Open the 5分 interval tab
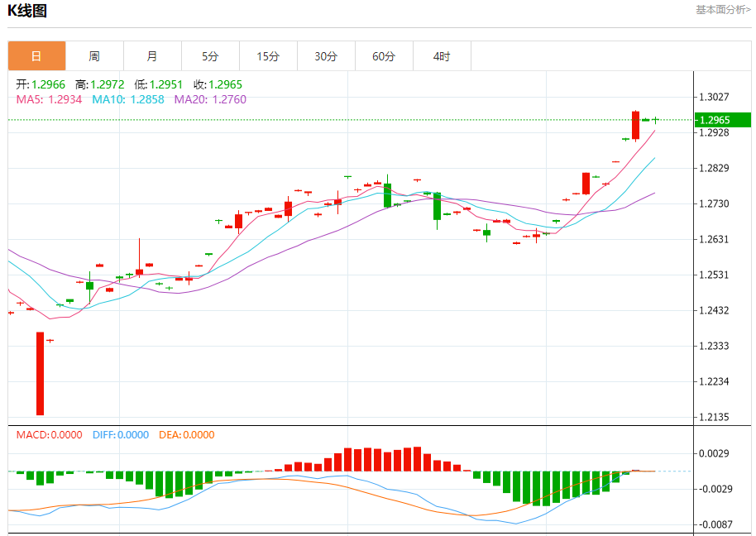Viewport: 756px width, 536px height. coord(210,56)
